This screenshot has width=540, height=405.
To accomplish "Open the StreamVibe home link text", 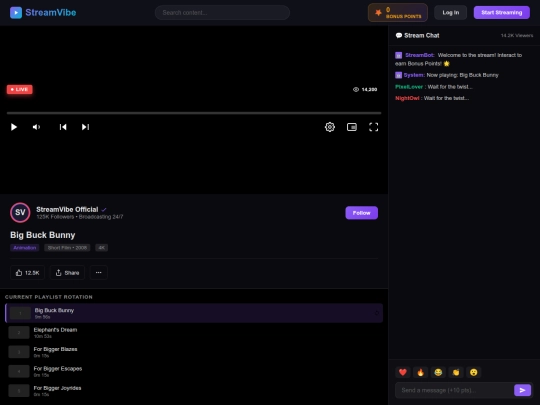I will tap(51, 13).
